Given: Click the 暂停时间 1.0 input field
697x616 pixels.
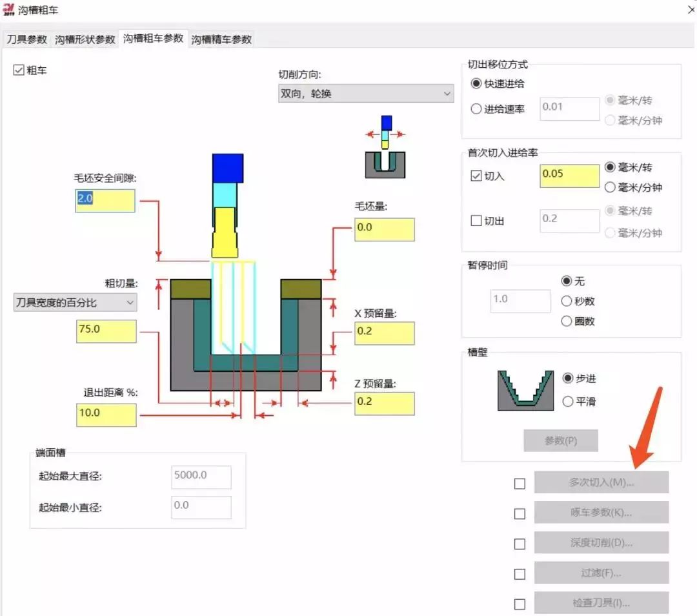Looking at the screenshot, I should pos(520,301).
